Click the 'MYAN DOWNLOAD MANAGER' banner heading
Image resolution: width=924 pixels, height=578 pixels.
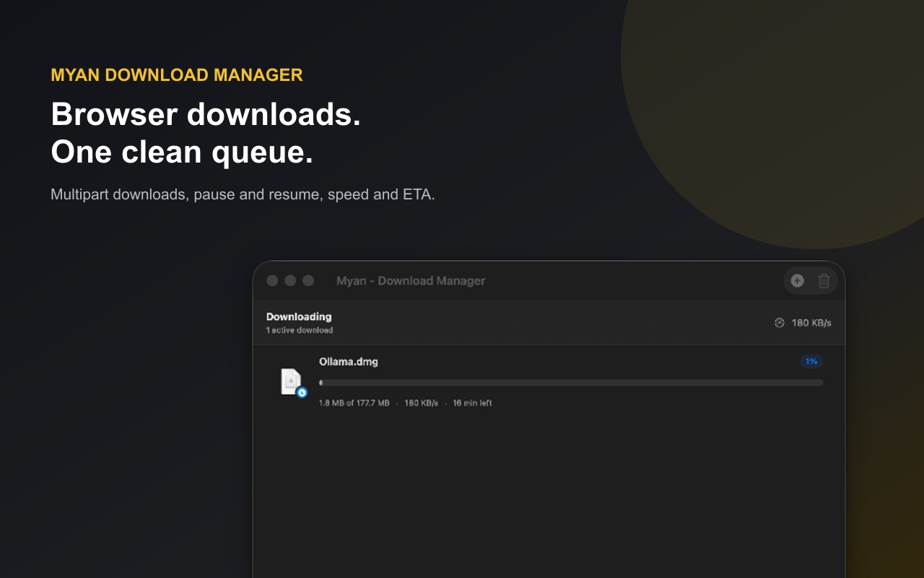pos(177,75)
